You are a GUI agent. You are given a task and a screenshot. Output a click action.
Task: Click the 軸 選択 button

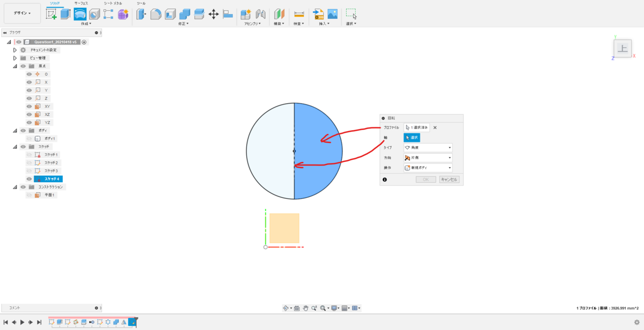pyautogui.click(x=412, y=138)
